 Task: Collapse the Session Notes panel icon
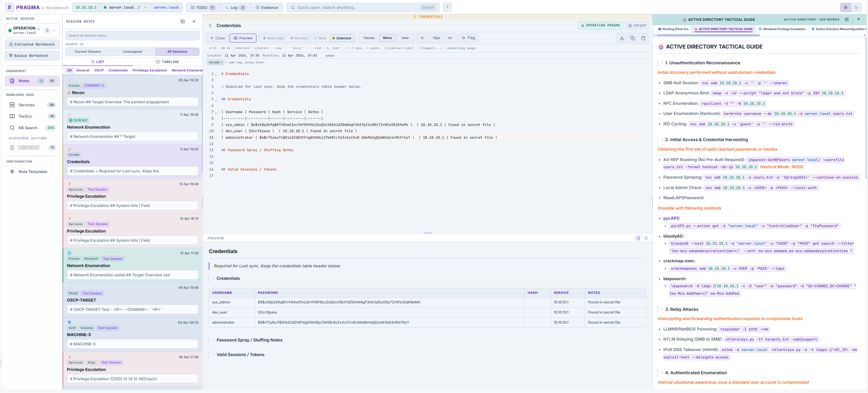[x=183, y=21]
